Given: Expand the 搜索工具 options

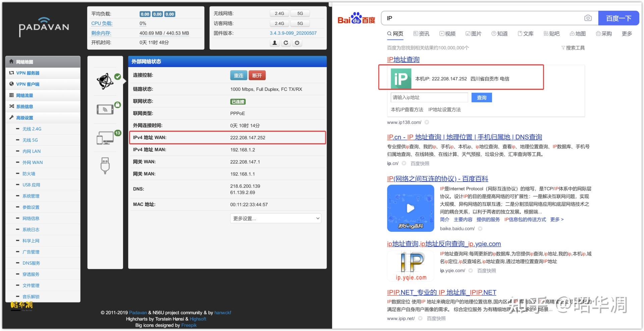Looking at the screenshot, I should pos(574,48).
